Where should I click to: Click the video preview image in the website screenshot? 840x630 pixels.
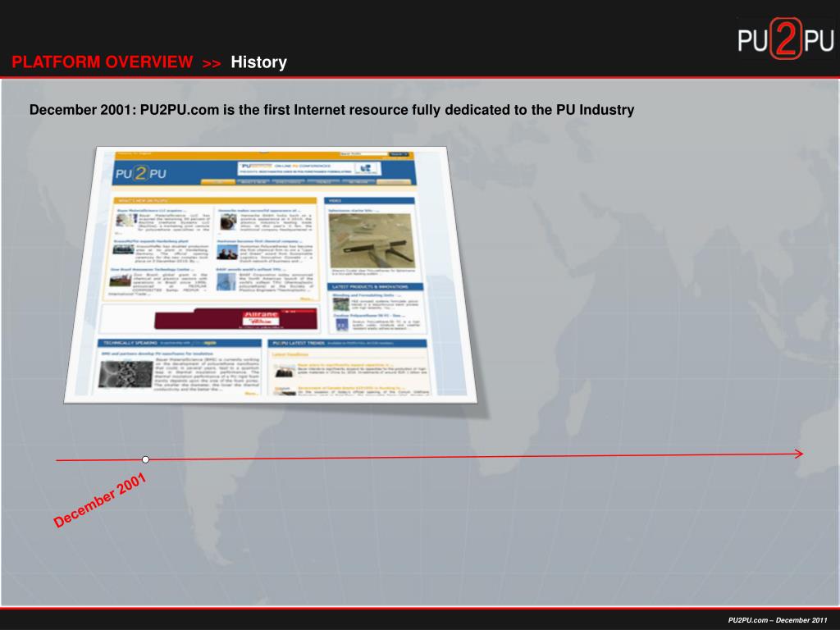click(x=372, y=241)
